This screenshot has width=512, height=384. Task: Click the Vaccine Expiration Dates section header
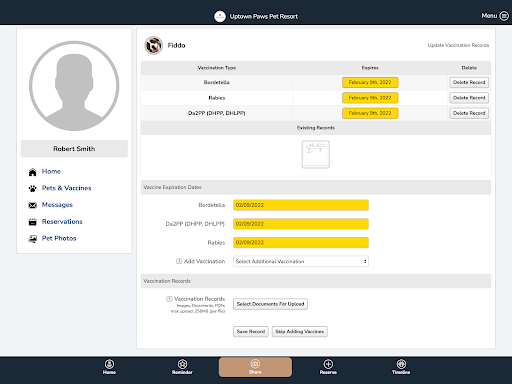(316, 187)
